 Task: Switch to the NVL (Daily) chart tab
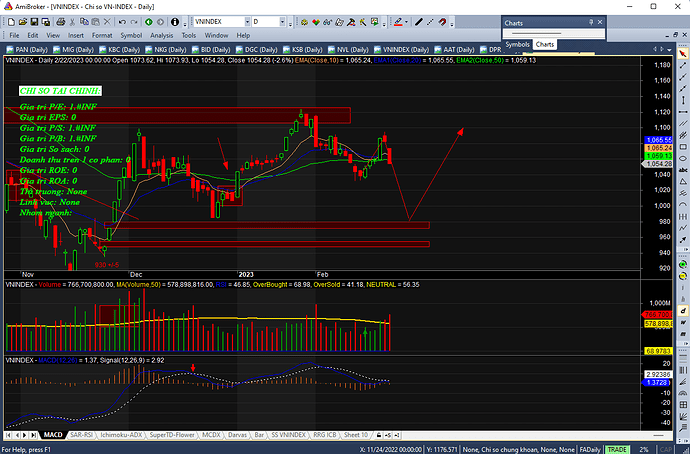pos(349,49)
